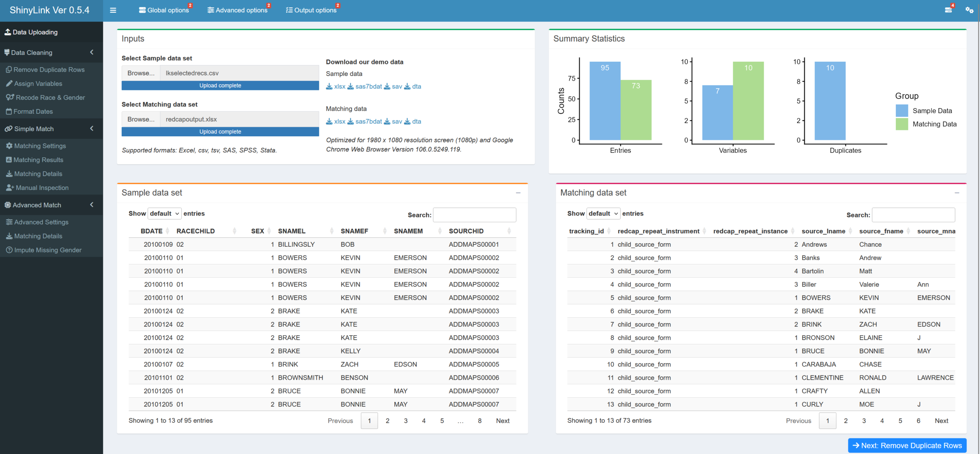Open the Output options menu

311,10
